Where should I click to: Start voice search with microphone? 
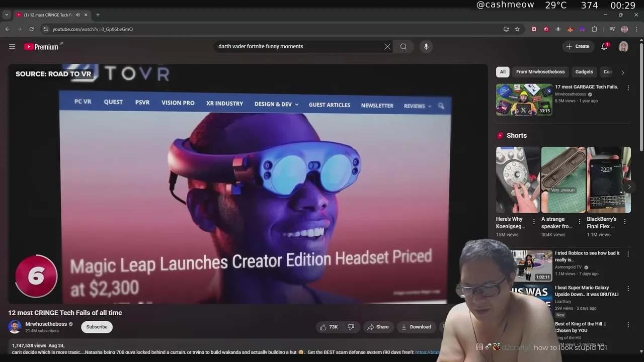tap(426, 46)
